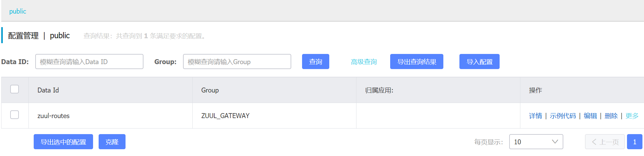Click the 上一页 previous page button

tap(605, 142)
